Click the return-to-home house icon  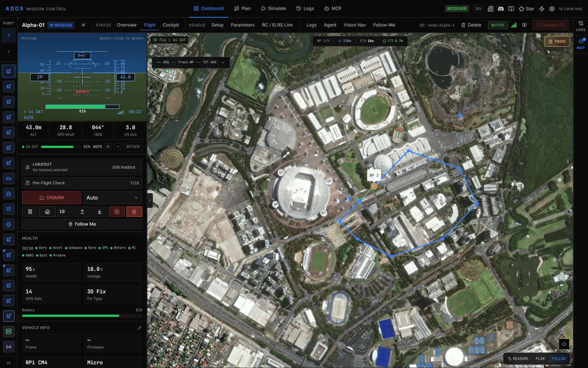pos(47,212)
